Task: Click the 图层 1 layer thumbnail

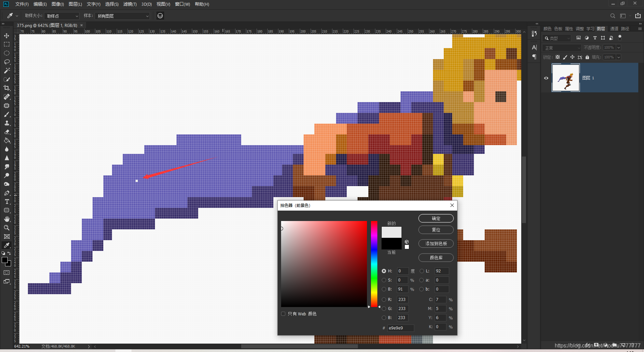Action: coord(566,78)
